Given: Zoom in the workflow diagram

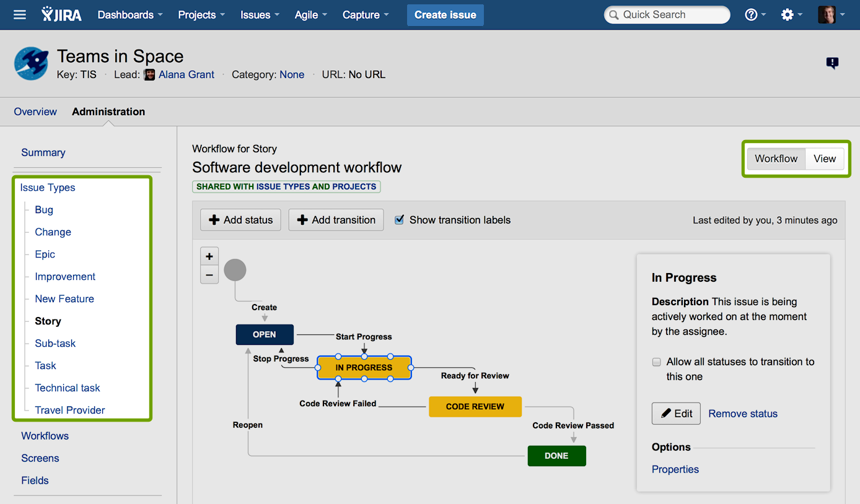Looking at the screenshot, I should tap(209, 256).
